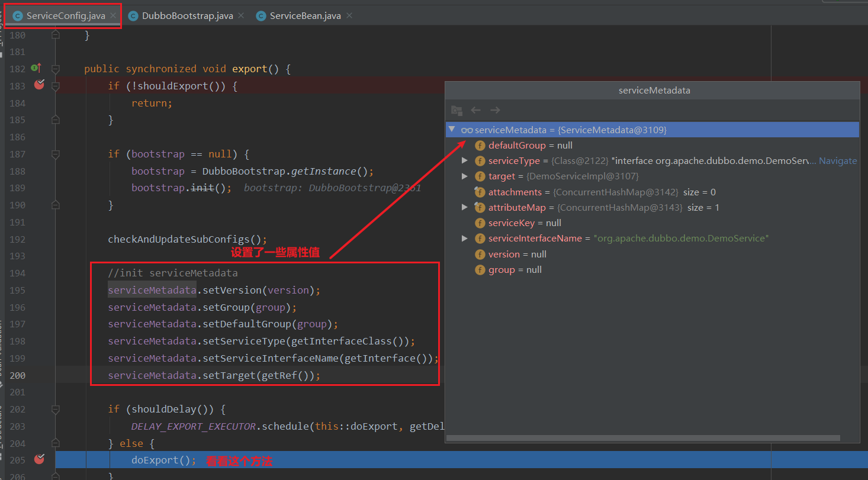Expand the target node
This screenshot has height=480, width=868.
[x=465, y=176]
